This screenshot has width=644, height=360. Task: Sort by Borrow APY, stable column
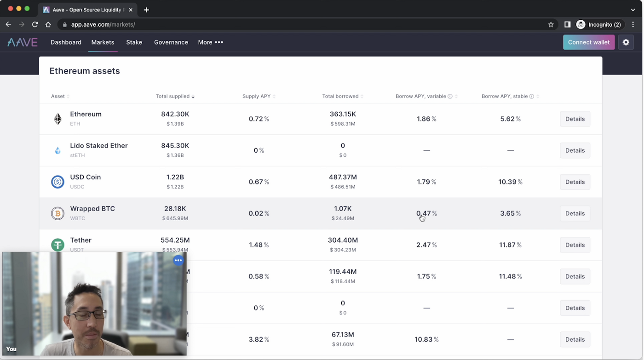(x=510, y=97)
